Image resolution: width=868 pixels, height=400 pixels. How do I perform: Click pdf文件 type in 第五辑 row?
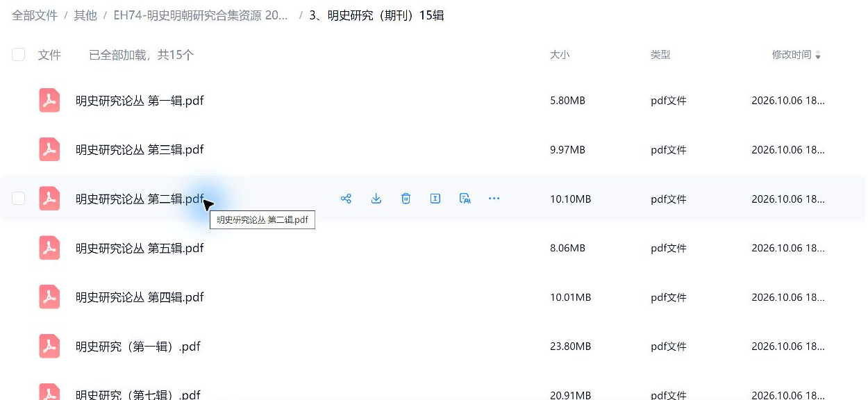pos(669,248)
